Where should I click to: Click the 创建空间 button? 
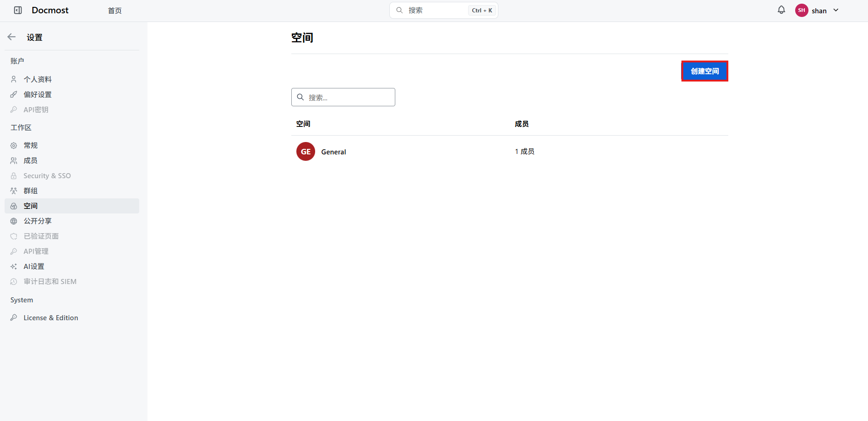[x=704, y=71]
